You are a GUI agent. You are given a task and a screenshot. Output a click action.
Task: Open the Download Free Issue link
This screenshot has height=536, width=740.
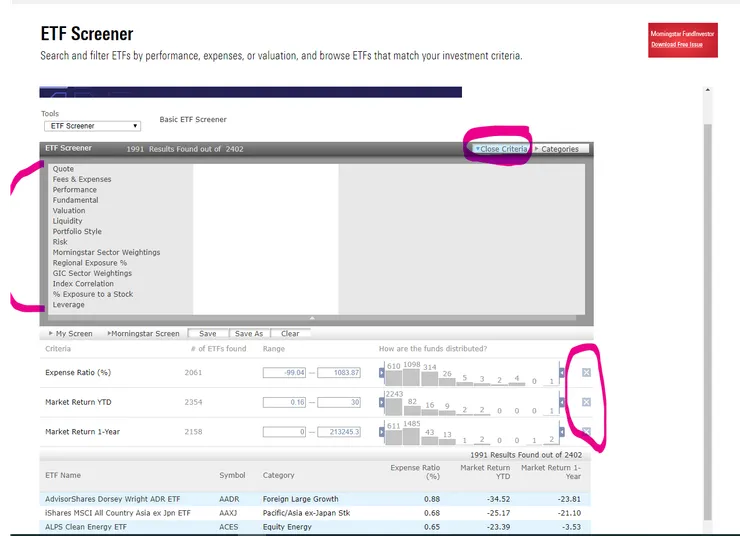tap(677, 44)
